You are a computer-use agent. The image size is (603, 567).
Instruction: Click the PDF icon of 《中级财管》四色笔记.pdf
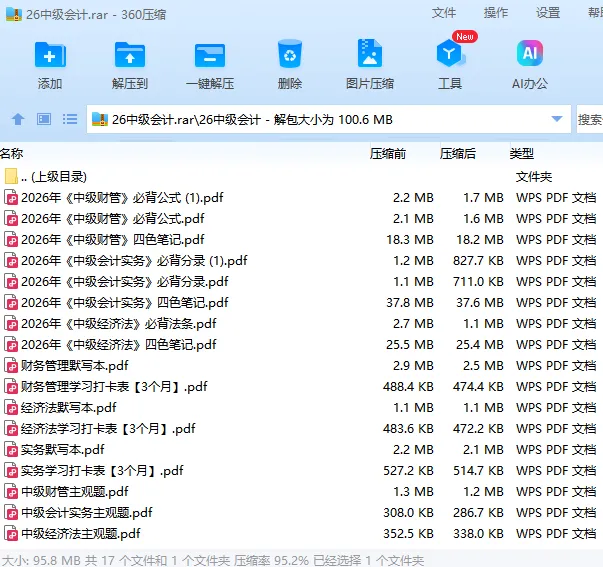(x=12, y=240)
